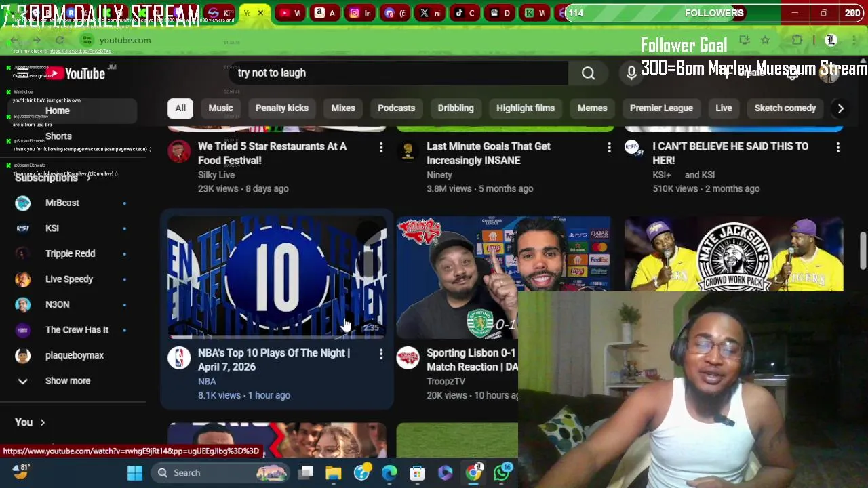
Task: Click plaqueboymax subscription avatar
Action: (22, 355)
